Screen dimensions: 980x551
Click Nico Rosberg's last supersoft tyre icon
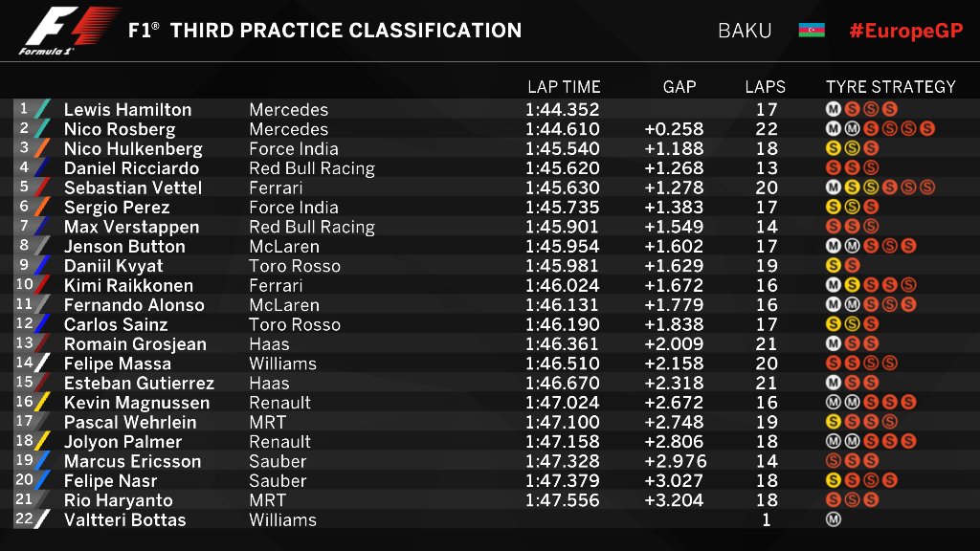click(x=927, y=129)
